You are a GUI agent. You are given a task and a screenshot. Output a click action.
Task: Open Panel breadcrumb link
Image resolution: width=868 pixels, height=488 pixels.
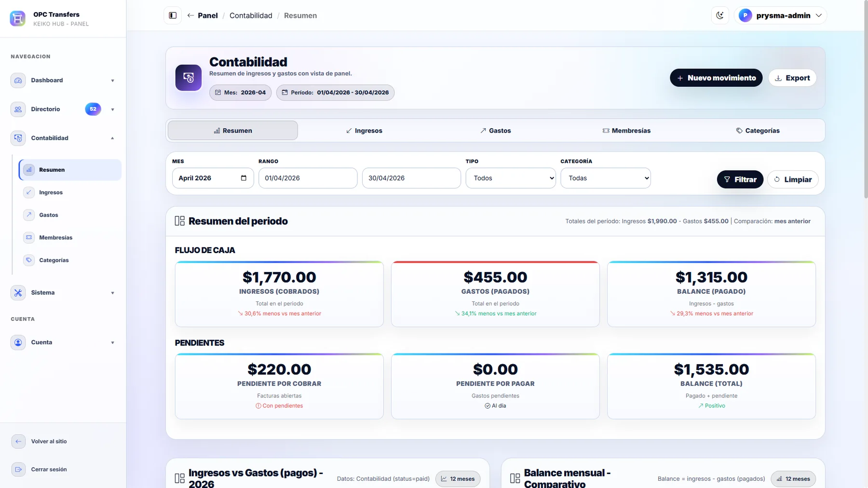coord(207,15)
